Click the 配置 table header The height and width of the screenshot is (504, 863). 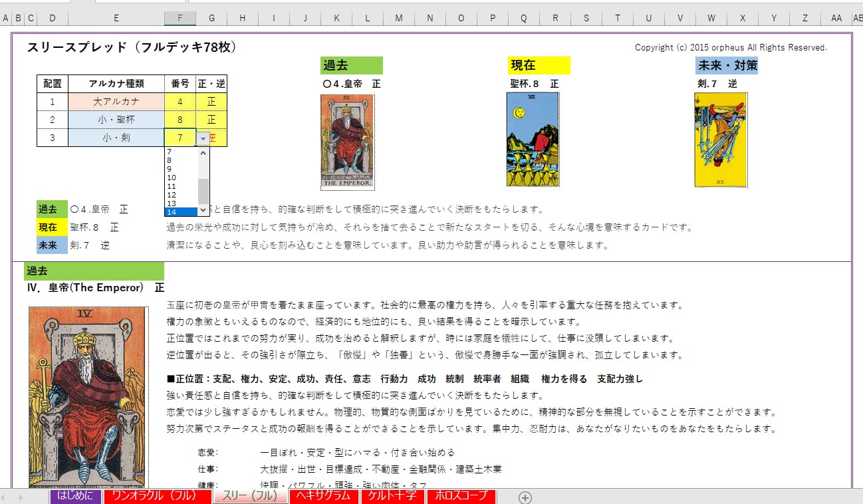pyautogui.click(x=53, y=84)
